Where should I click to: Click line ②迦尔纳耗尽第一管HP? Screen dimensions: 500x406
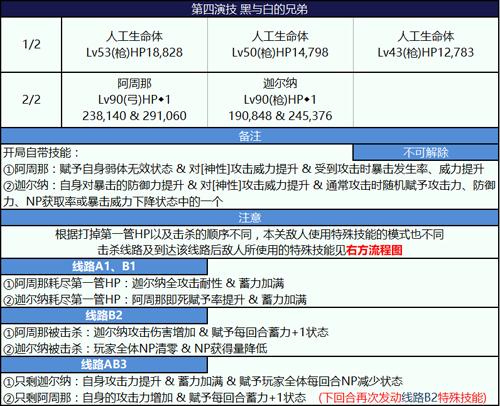coord(155,299)
